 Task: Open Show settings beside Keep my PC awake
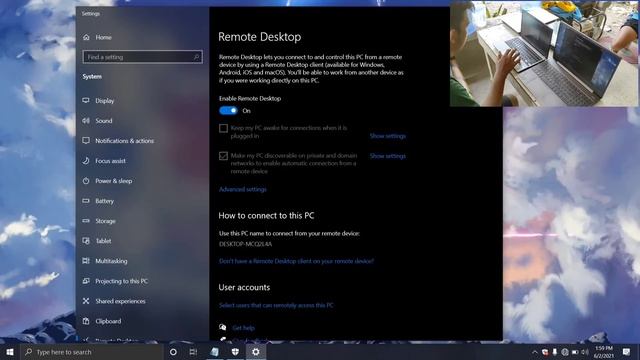388,136
